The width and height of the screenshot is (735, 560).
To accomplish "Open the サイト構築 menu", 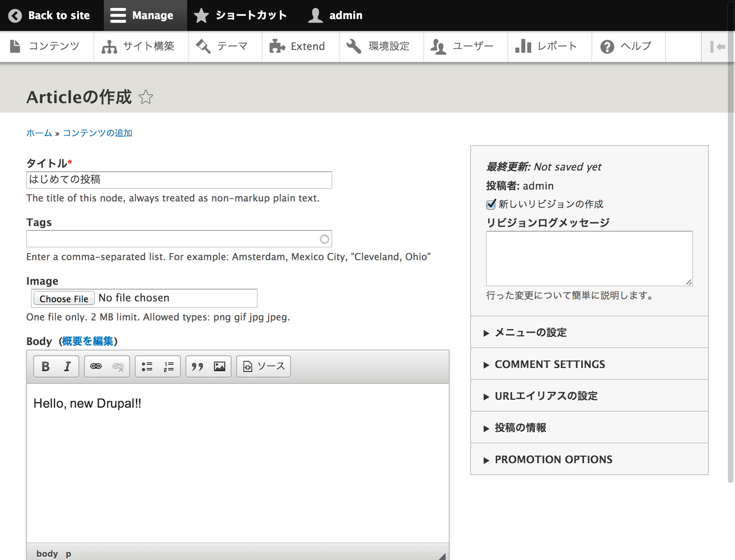I will click(141, 46).
